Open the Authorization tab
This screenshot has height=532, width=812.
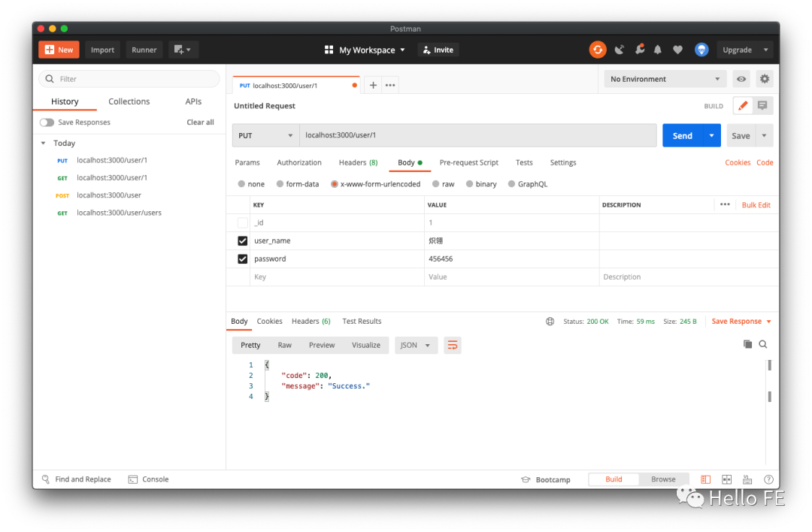coord(298,162)
